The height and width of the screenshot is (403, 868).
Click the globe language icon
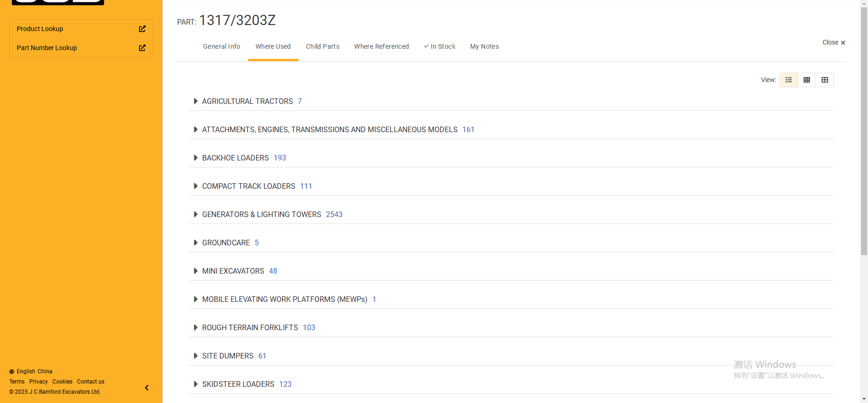point(12,371)
